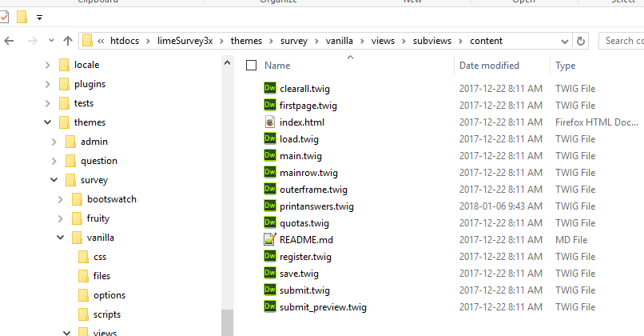This screenshot has width=644, height=336.
Task: Click the refresh button in address bar
Action: pyautogui.click(x=580, y=41)
